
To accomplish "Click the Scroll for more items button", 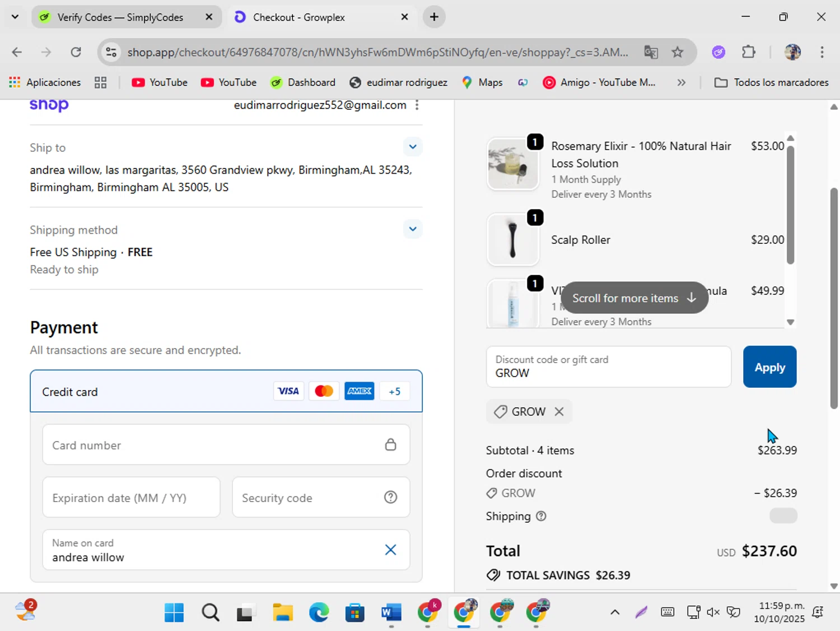I will (634, 298).
